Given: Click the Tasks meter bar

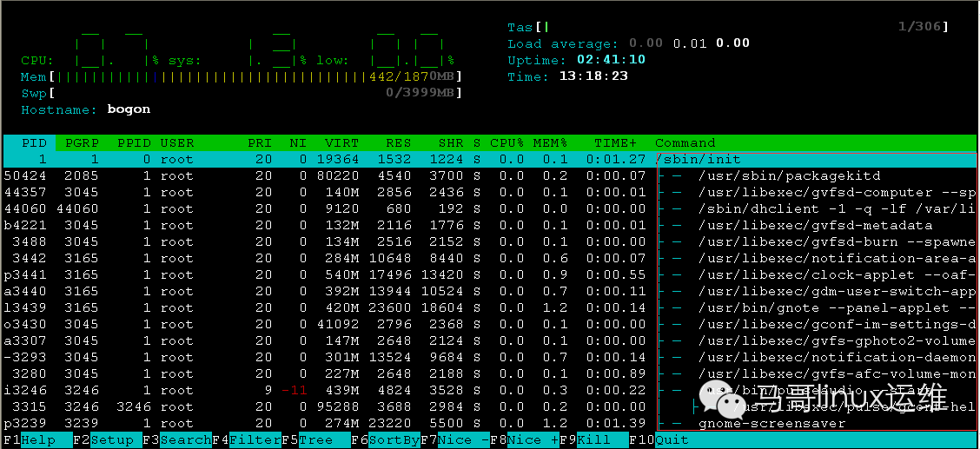Looking at the screenshot, I should pos(728,27).
